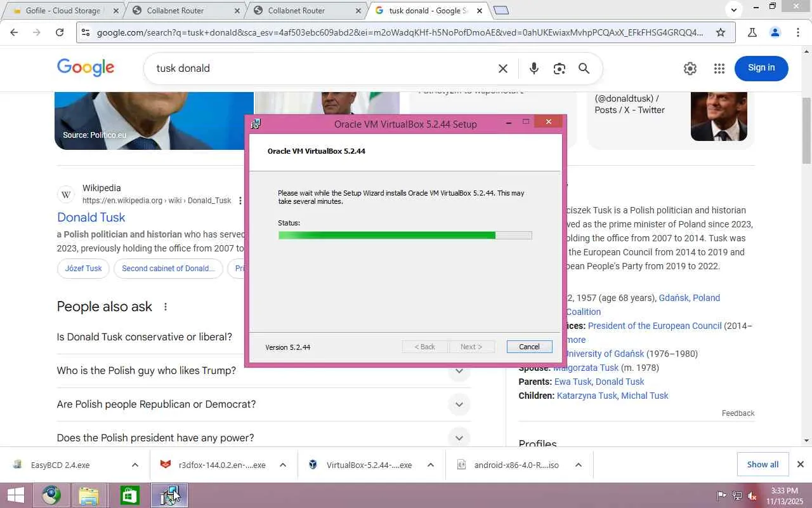Reload the Google search page
Image resolution: width=812 pixels, height=508 pixels.
(x=60, y=32)
